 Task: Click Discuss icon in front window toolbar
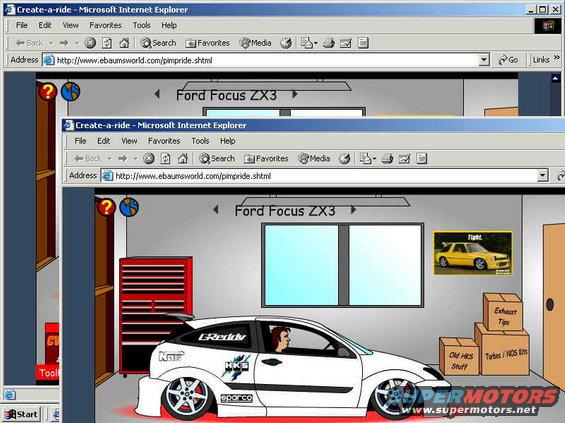(x=422, y=159)
